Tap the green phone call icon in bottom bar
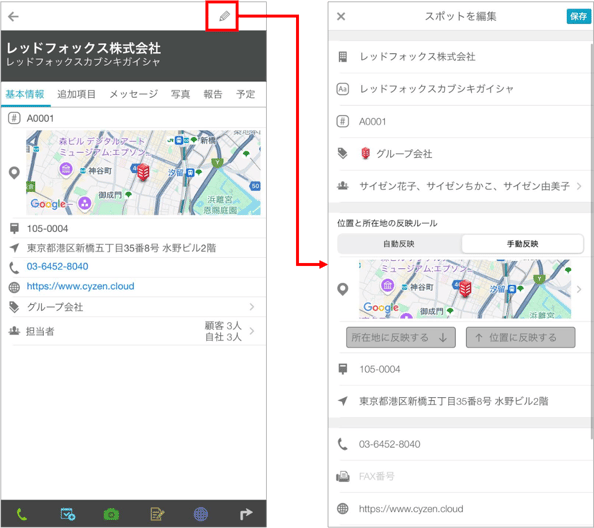The height and width of the screenshot is (528, 594). 22,514
